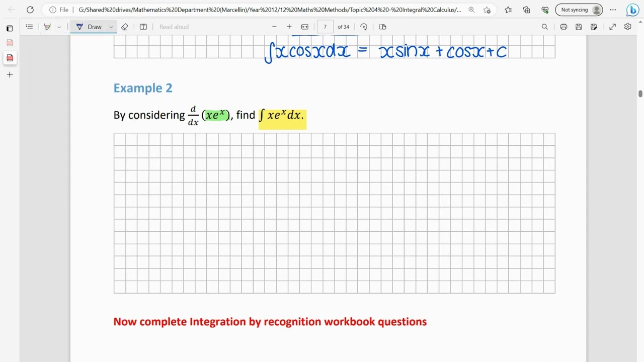Select the active PDF vertical tab

[x=10, y=58]
